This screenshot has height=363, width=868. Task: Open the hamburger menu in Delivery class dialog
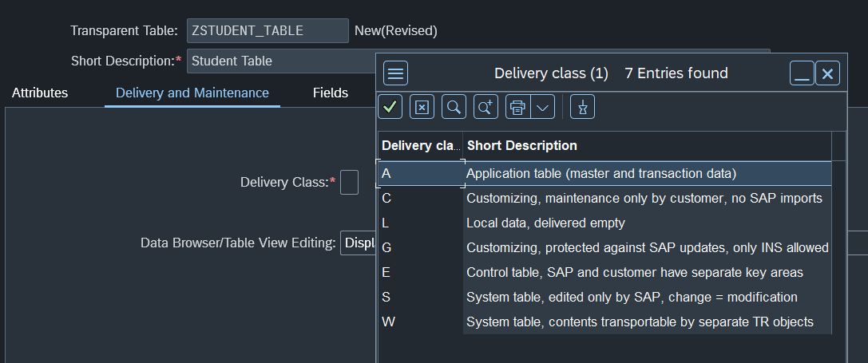pos(396,73)
